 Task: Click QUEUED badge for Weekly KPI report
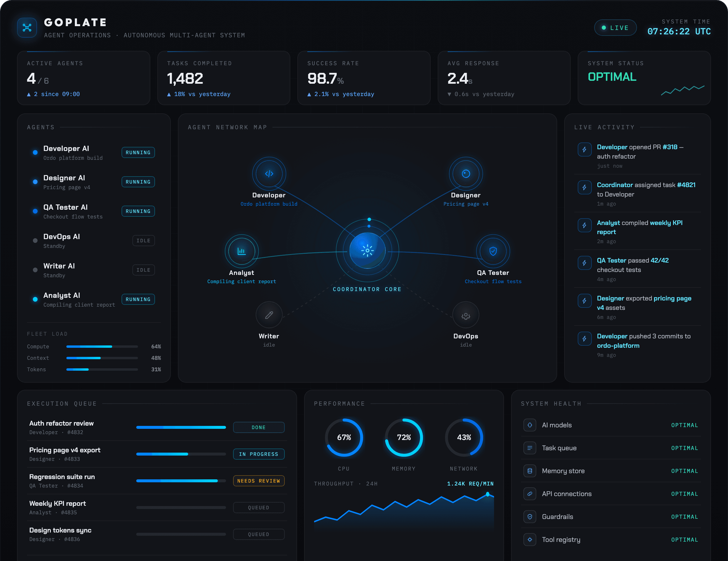(x=259, y=507)
